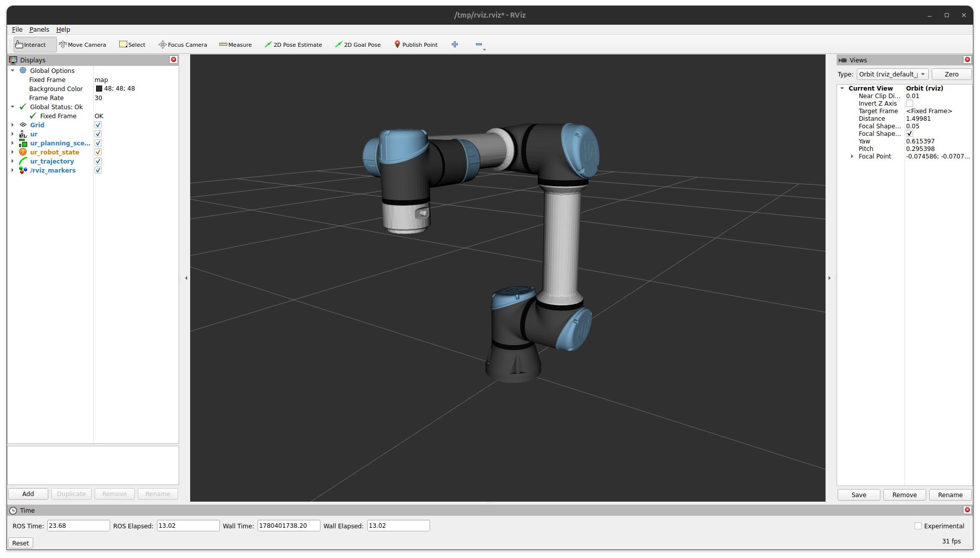The width and height of the screenshot is (980, 558).
Task: Click the Global Status green checkmark icon
Action: 23,107
